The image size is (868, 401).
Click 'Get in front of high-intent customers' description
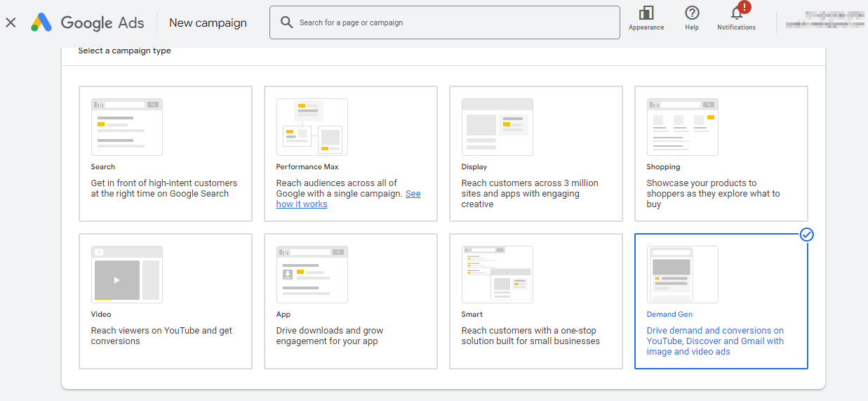tap(164, 188)
